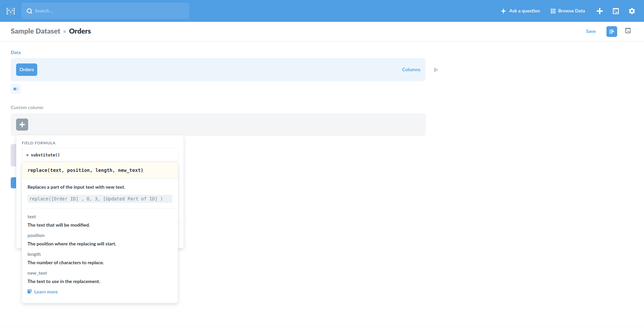Open the Learn more link

click(x=46, y=291)
